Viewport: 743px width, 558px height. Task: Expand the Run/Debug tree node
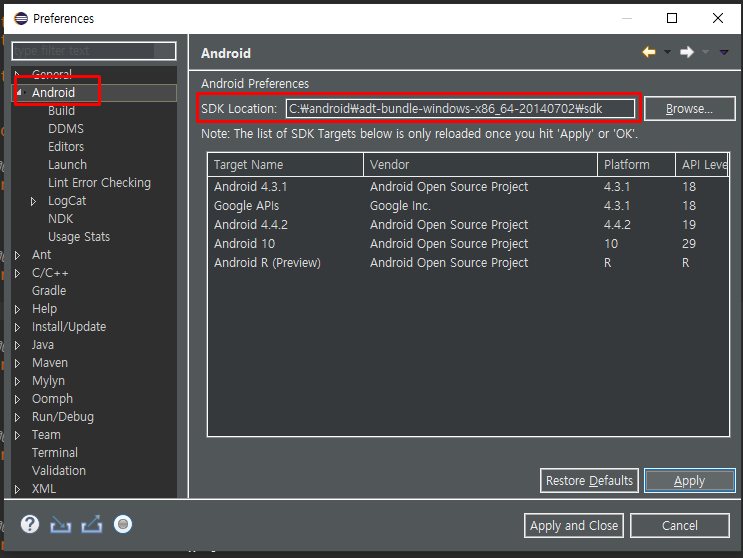[18, 417]
